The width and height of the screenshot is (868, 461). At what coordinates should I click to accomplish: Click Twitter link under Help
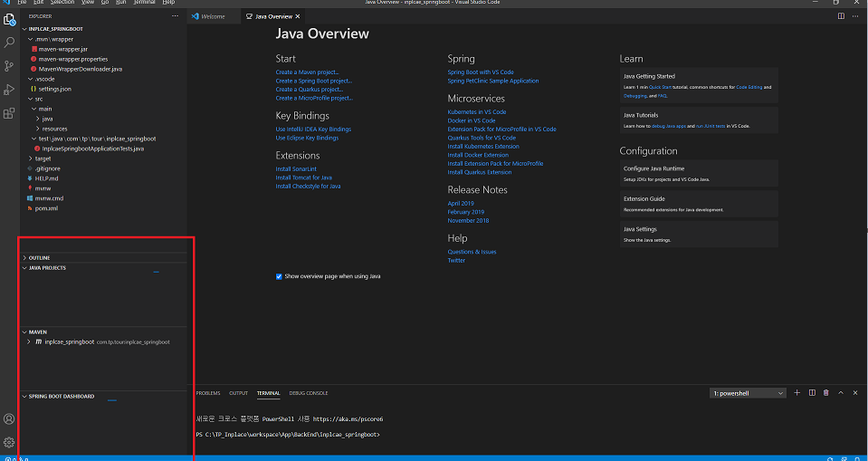pyautogui.click(x=456, y=261)
